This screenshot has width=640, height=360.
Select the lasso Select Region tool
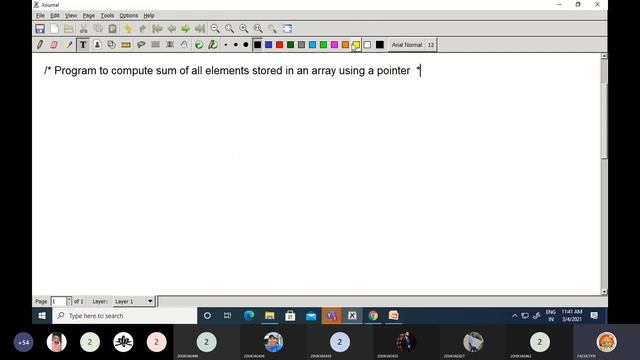pyautogui.click(x=141, y=44)
